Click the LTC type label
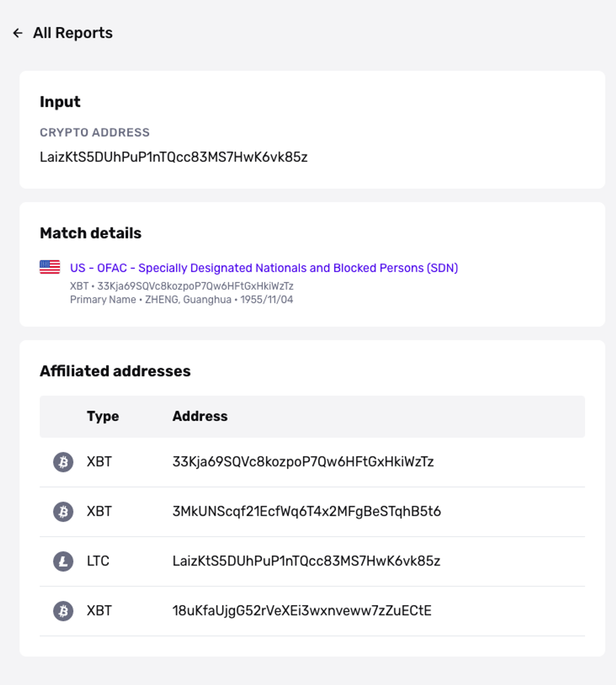Viewport: 616px width, 685px height. (x=98, y=561)
